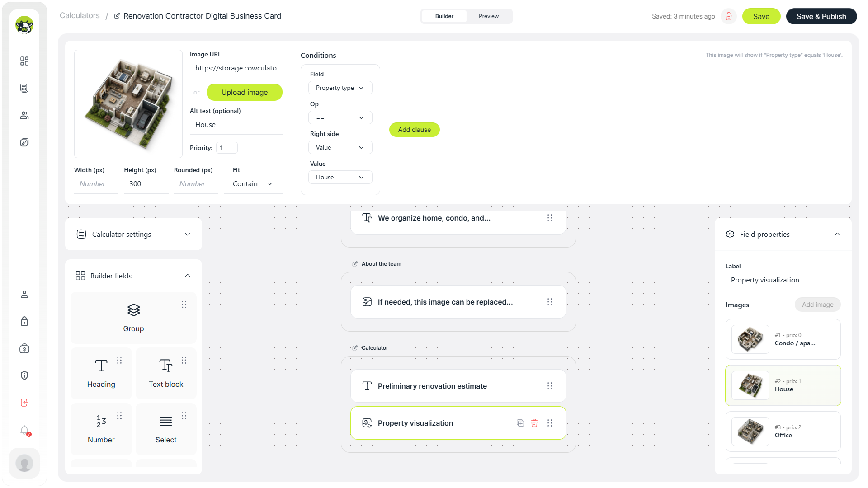Open the Fit Contain dropdown
The image size is (868, 488).
click(x=253, y=184)
